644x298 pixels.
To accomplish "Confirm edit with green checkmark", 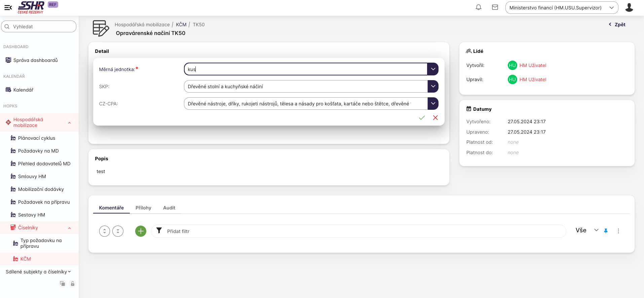I will tap(422, 118).
